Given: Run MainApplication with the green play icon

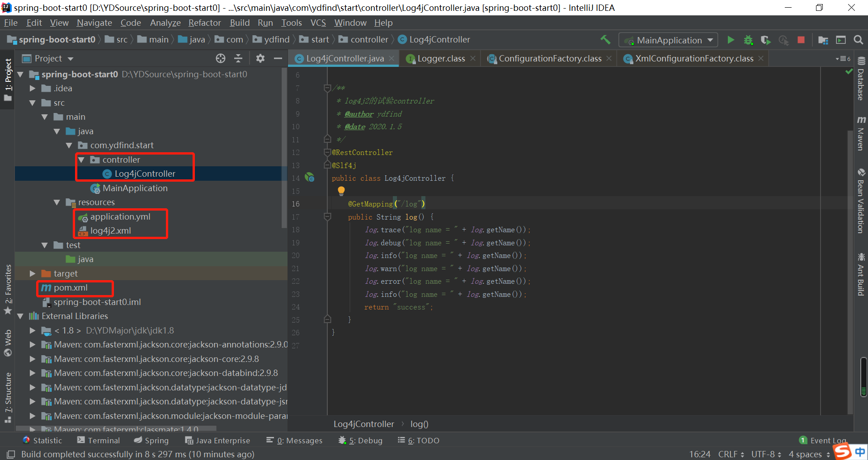Looking at the screenshot, I should point(731,40).
